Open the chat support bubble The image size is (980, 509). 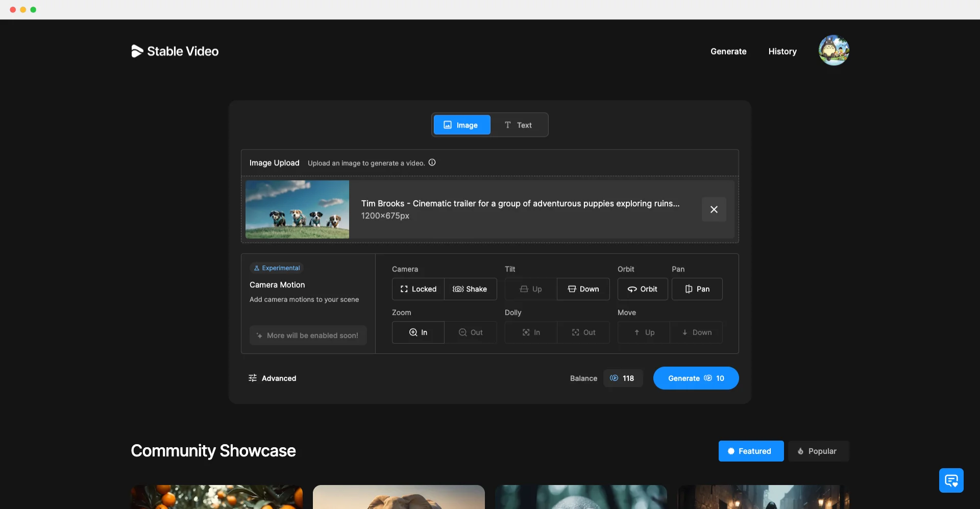951,480
